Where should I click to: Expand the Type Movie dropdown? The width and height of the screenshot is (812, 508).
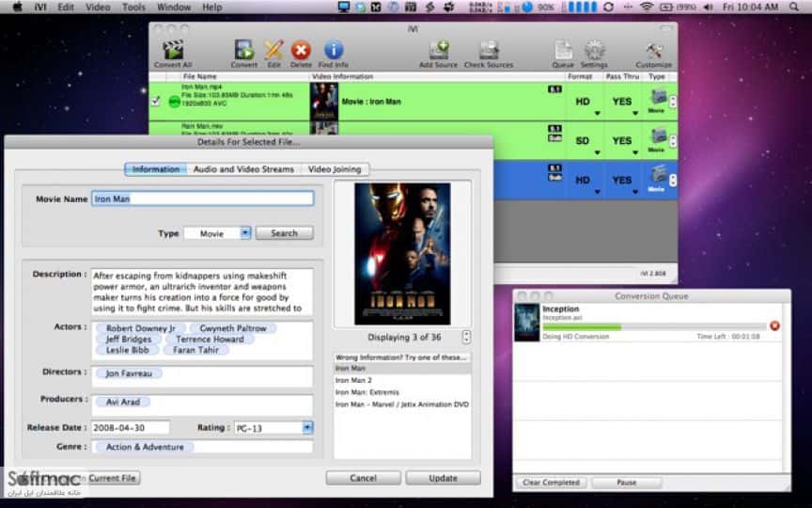click(245, 232)
